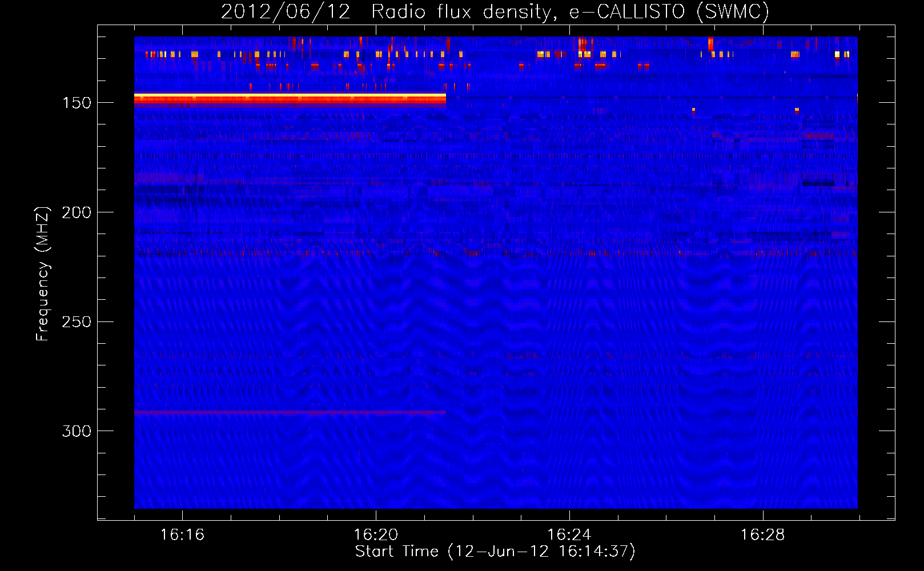Click the 16:20 time tick label
The height and width of the screenshot is (571, 924).
click(x=376, y=535)
